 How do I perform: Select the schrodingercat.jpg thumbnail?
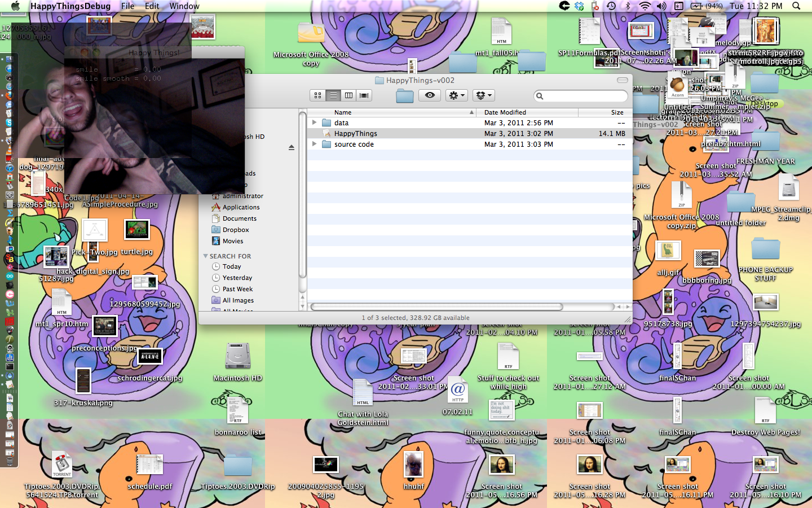coord(149,356)
